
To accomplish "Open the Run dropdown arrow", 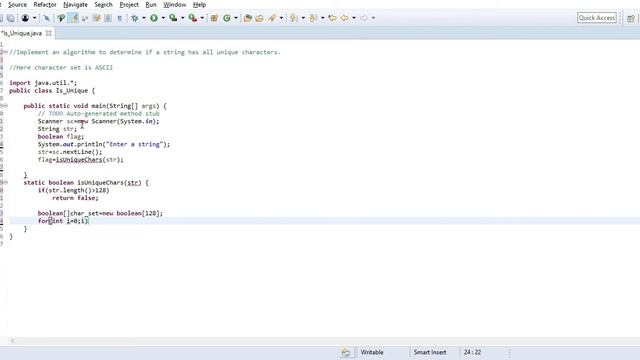I will 163,18.
